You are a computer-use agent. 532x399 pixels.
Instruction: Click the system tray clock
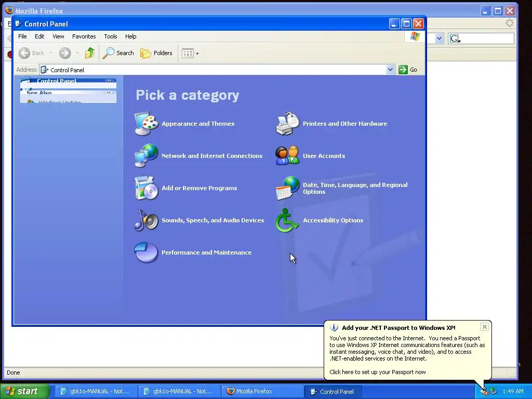coord(513,391)
